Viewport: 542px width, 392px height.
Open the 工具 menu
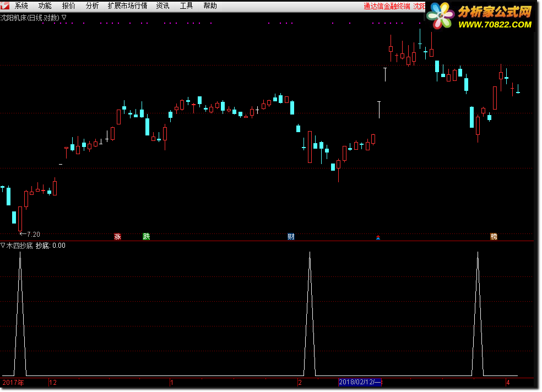pyautogui.click(x=186, y=6)
